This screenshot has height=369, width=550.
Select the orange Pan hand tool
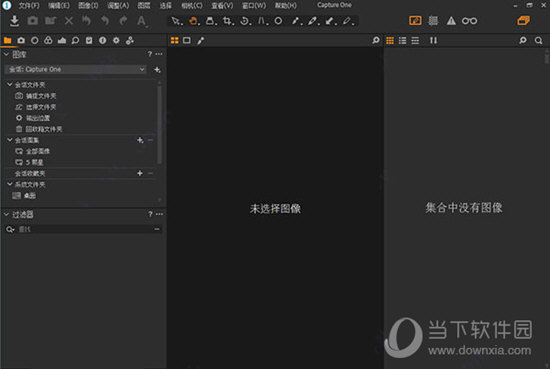[193, 21]
